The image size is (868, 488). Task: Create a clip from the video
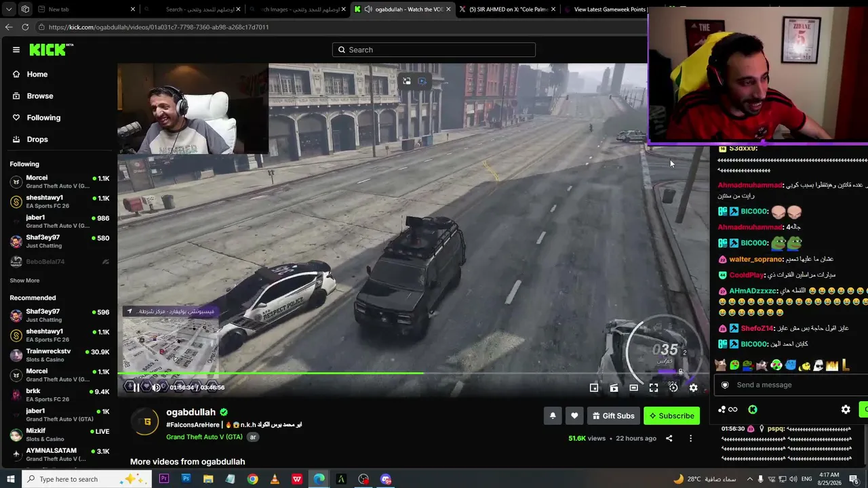pyautogui.click(x=614, y=388)
